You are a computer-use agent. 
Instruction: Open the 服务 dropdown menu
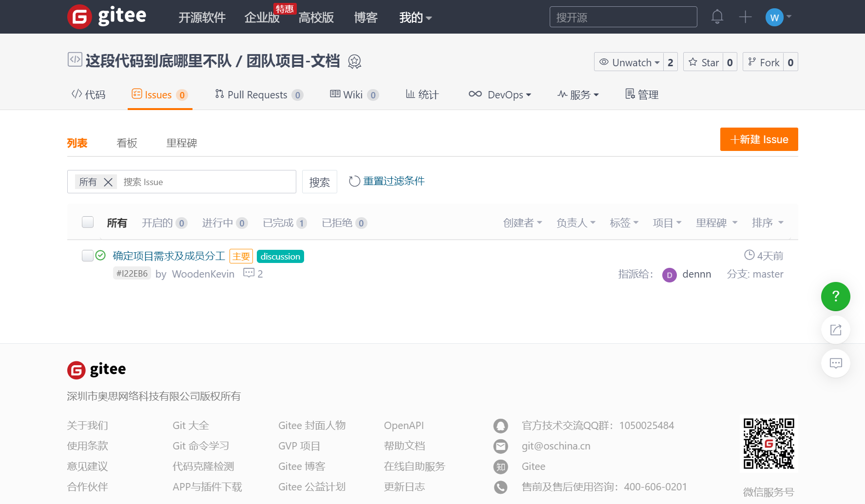(x=578, y=94)
